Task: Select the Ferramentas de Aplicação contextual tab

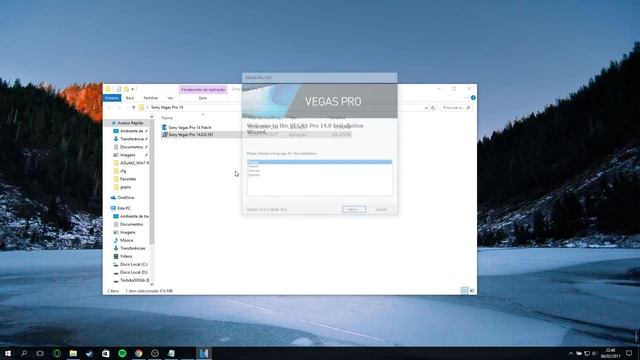Action: point(203,89)
